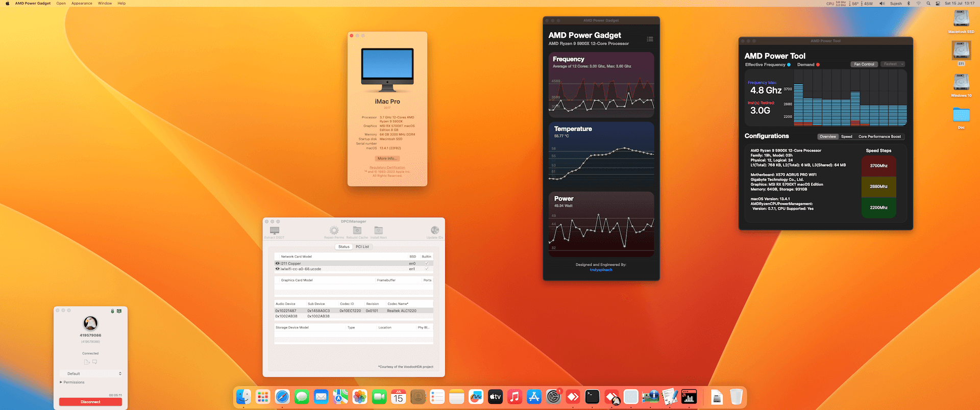The image size is (980, 410).
Task: Select 2880Mhz speed step swatch
Action: tap(879, 187)
